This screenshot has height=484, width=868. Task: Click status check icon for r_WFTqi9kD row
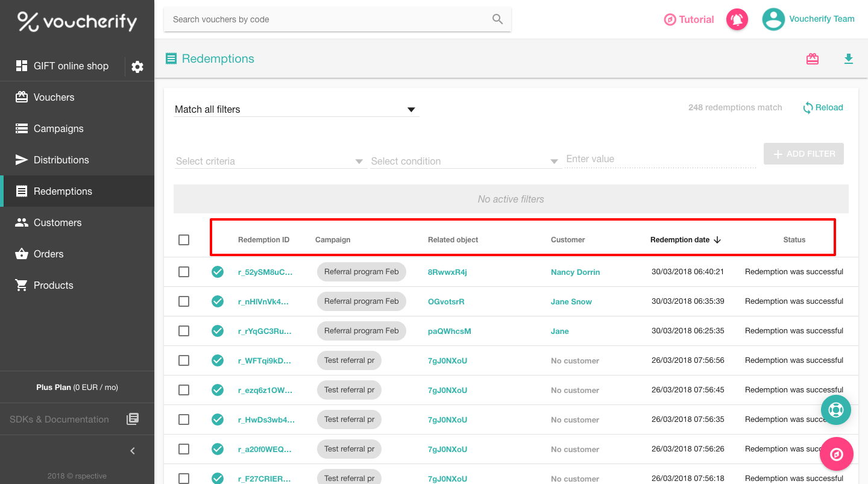218,360
